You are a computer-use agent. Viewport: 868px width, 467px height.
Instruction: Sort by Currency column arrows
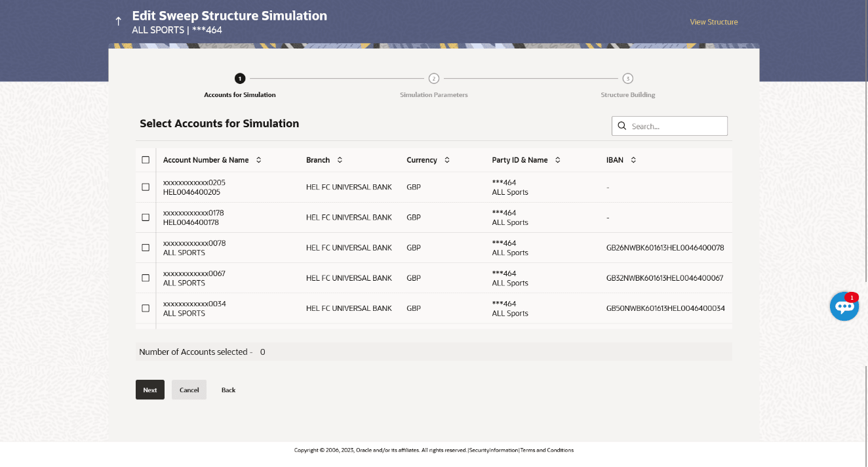(x=447, y=160)
